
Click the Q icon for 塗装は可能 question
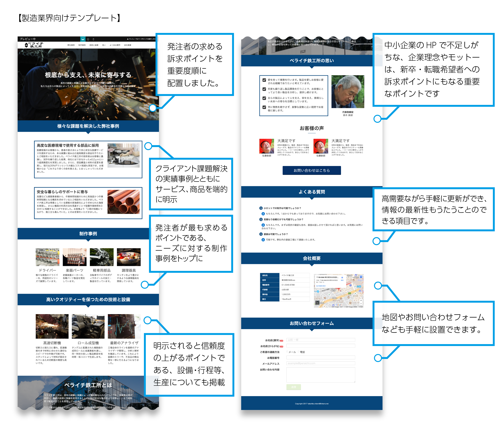tap(261, 234)
